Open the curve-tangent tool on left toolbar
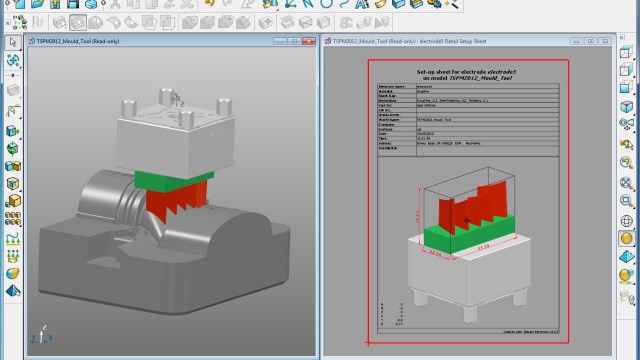This screenshot has width=640, height=360. [x=13, y=111]
